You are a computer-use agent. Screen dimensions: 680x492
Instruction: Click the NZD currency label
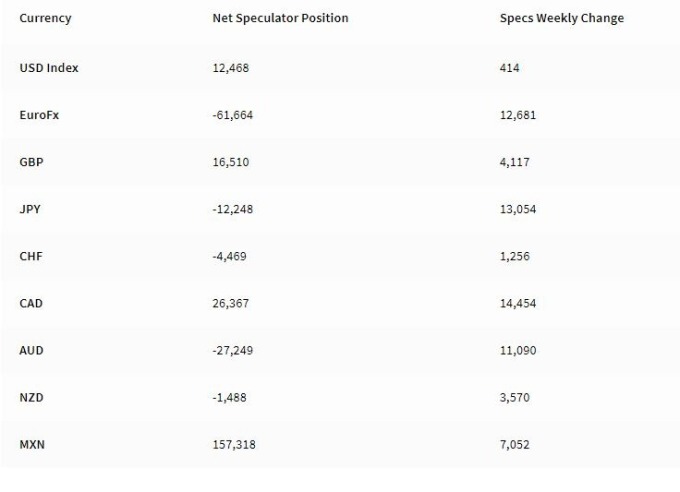(31, 397)
